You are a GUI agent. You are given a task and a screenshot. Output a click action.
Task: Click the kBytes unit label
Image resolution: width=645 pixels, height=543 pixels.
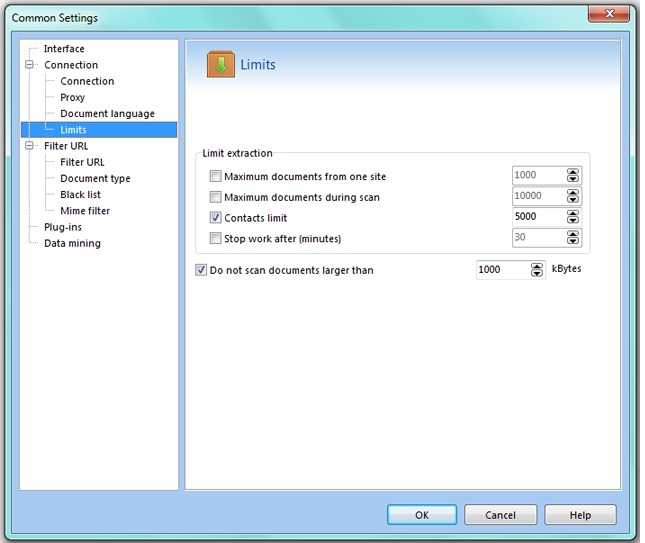(566, 269)
